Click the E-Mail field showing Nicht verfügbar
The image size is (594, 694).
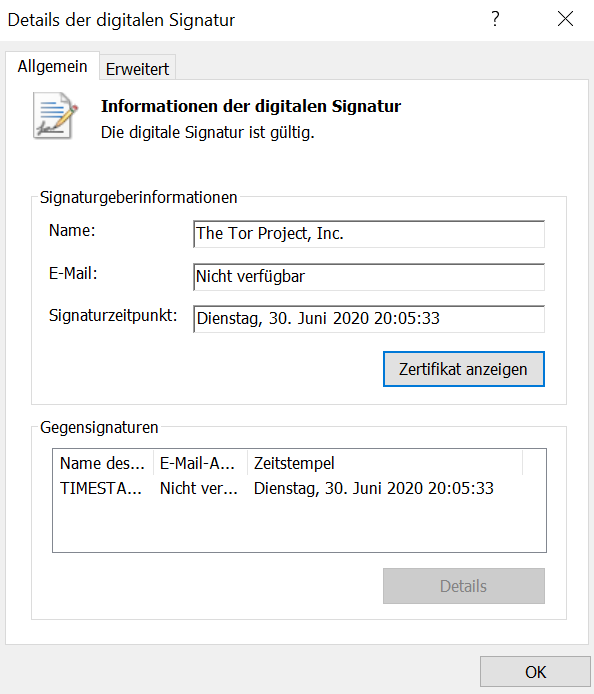[369, 277]
